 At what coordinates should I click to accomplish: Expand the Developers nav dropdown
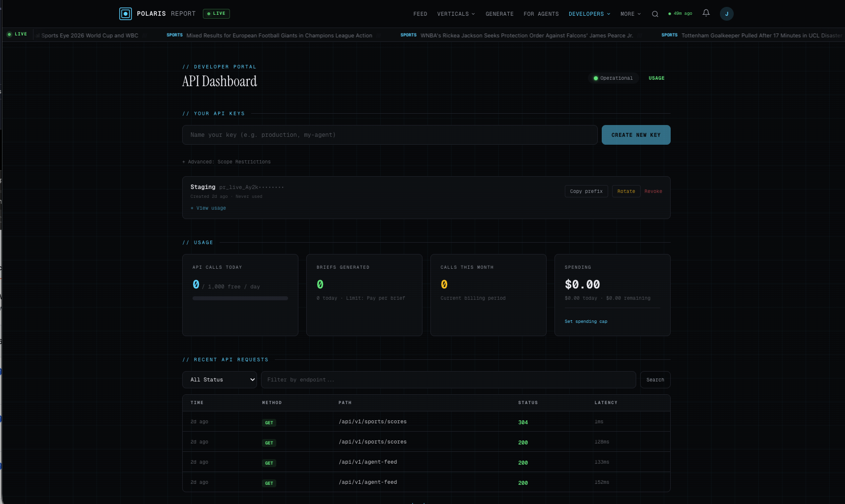[589, 14]
